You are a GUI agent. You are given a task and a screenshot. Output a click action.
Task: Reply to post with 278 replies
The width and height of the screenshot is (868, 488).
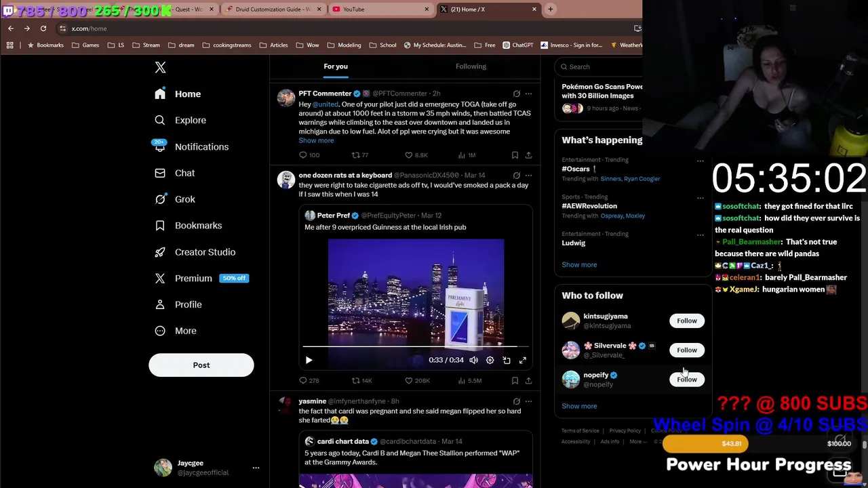(309, 381)
